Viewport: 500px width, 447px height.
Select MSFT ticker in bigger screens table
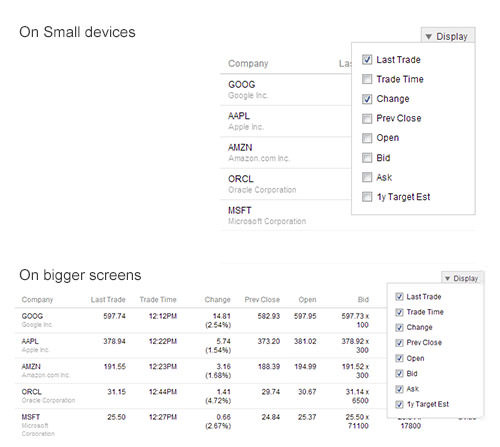(31, 417)
